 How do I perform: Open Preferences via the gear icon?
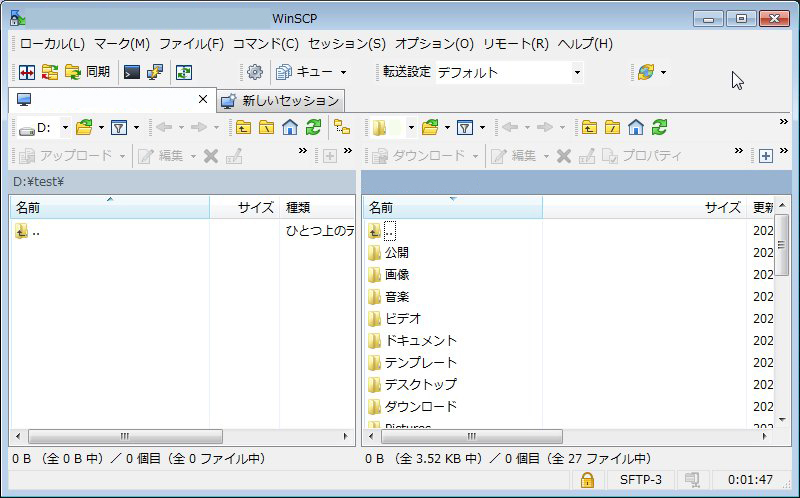[x=255, y=72]
